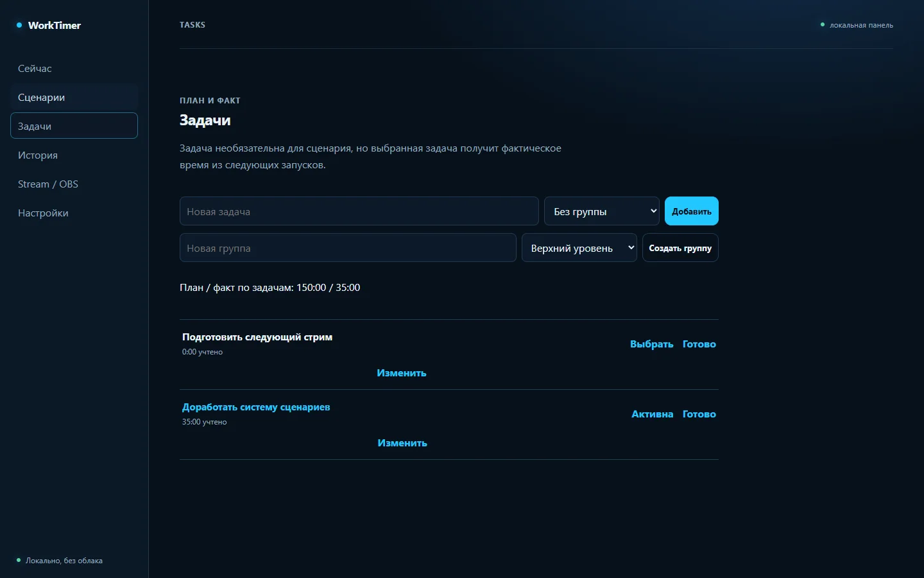Click 'Изменить' under 'Подготовить следующий стрим'

tap(402, 373)
